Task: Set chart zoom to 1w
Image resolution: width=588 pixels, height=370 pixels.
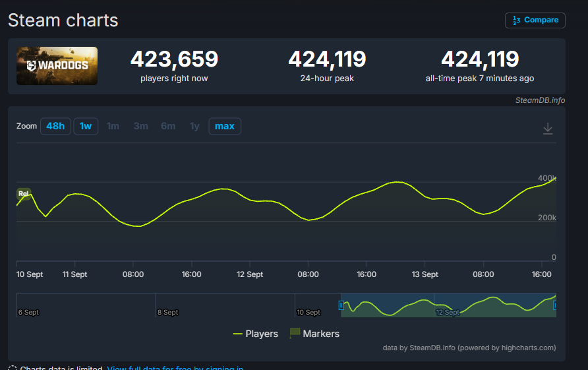Action: click(86, 126)
